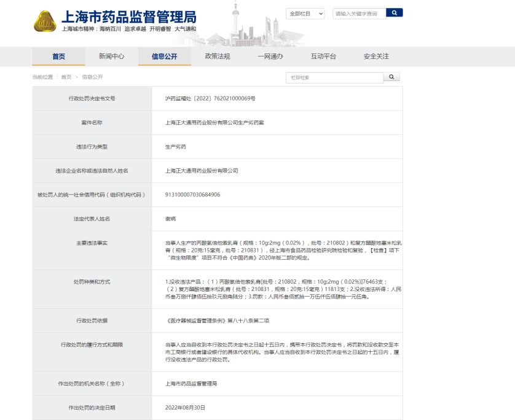Click the slogan text 上海城市精神

coord(78,29)
